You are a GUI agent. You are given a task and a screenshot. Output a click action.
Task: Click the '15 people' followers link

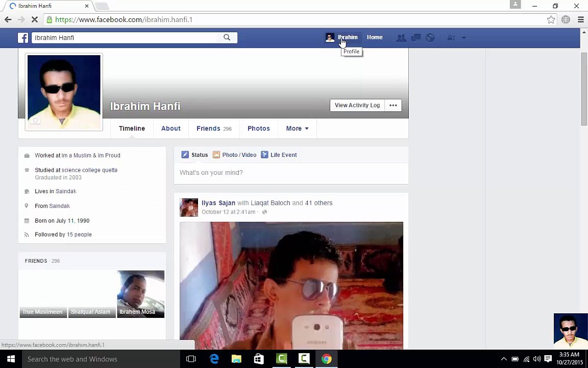coord(79,234)
